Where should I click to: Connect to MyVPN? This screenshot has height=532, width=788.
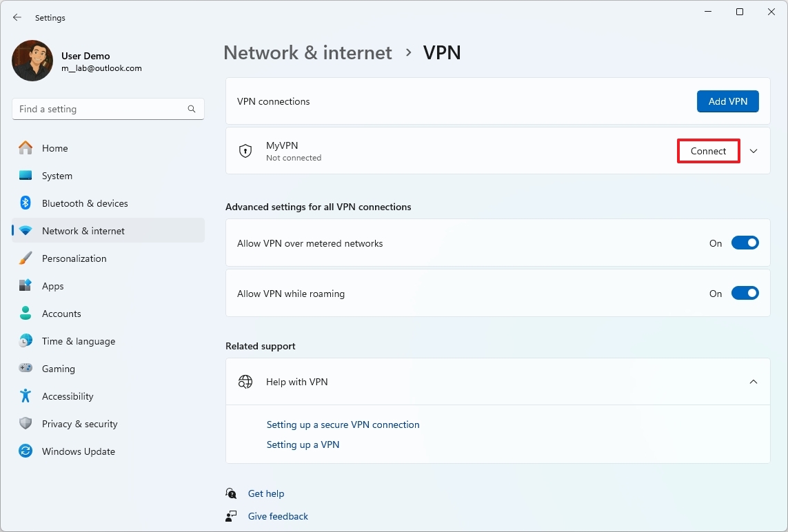coord(708,150)
